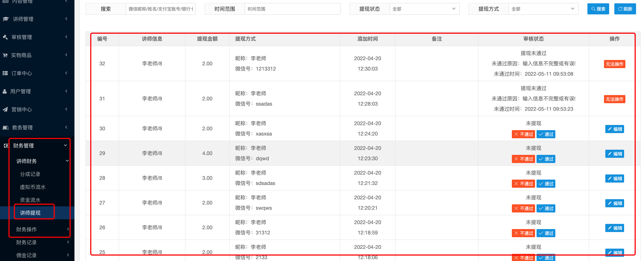Reject withdrawal 26 with 不通过
Image resolution: width=644 pixels, height=261 pixels.
pos(523,233)
